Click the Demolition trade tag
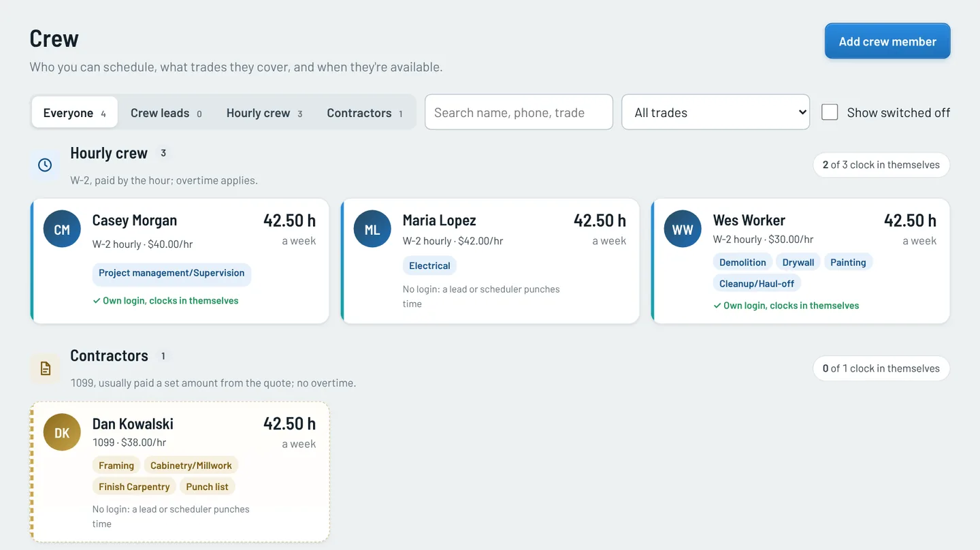The image size is (980, 550). coord(742,262)
